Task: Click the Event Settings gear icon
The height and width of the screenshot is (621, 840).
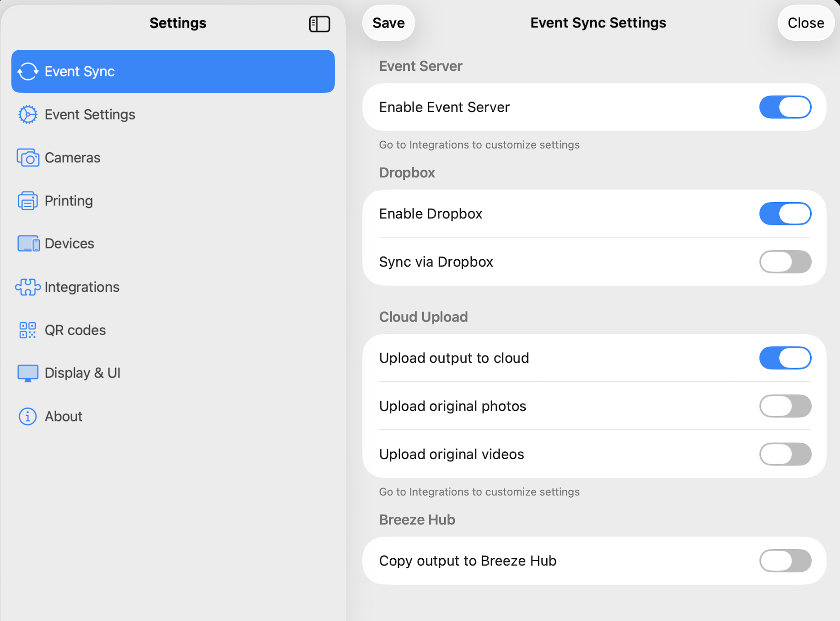Action: pyautogui.click(x=28, y=114)
